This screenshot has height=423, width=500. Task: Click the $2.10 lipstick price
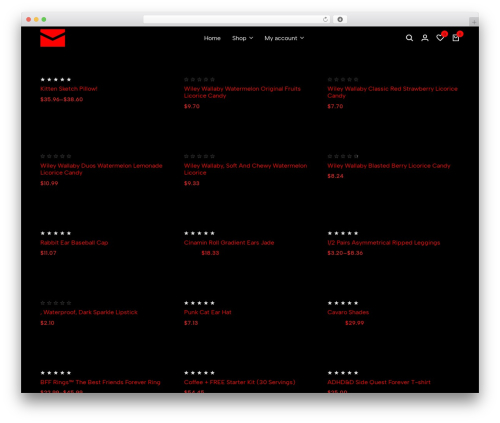(x=47, y=323)
